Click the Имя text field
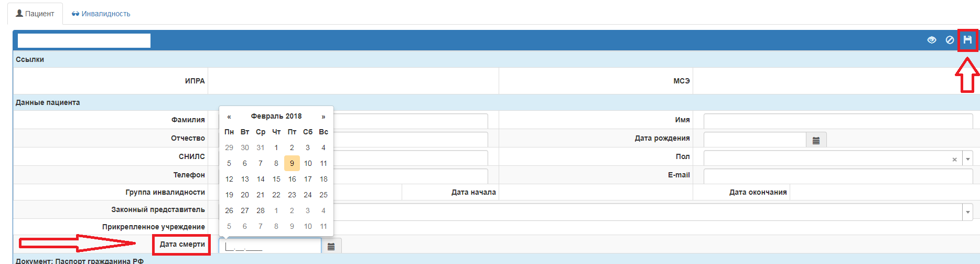This screenshot has height=264, width=980. 837,121
